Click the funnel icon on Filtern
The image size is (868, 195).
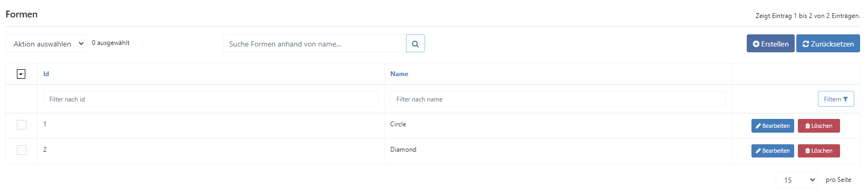point(845,99)
